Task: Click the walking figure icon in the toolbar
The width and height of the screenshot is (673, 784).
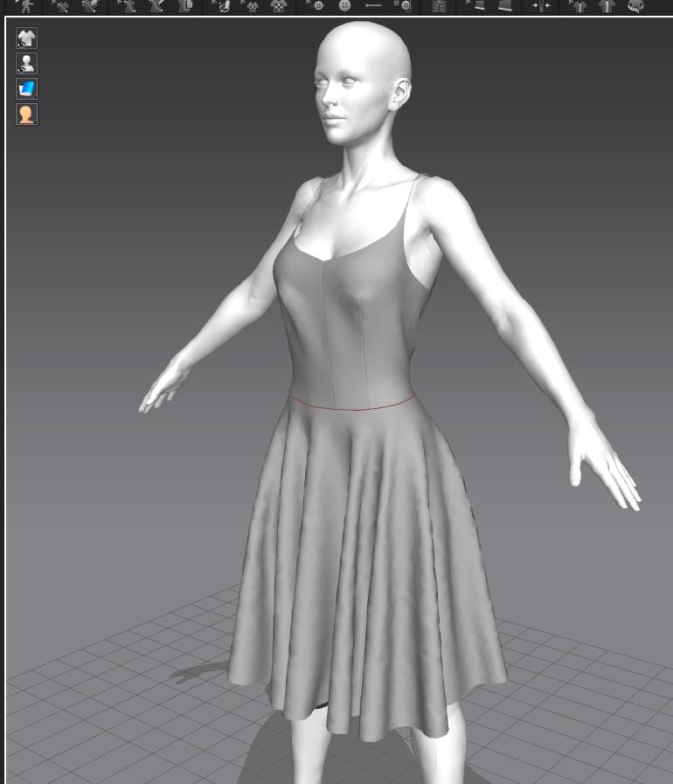Action: coord(25,5)
